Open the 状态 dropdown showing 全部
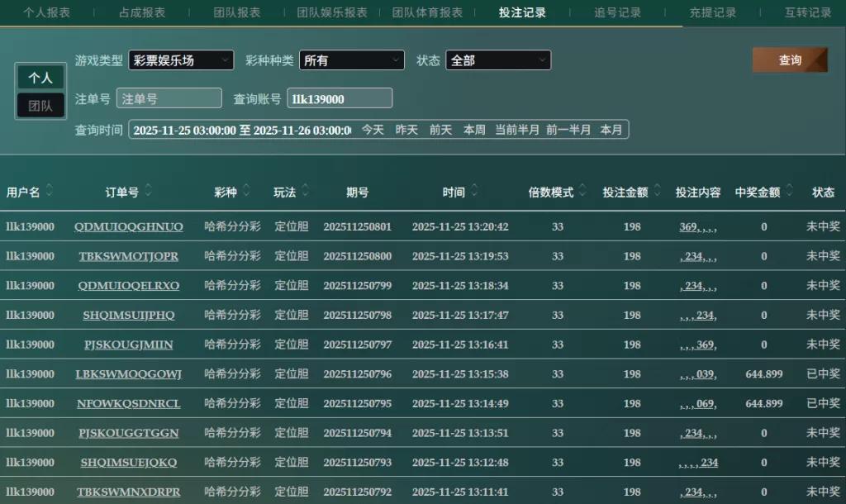 [498, 60]
